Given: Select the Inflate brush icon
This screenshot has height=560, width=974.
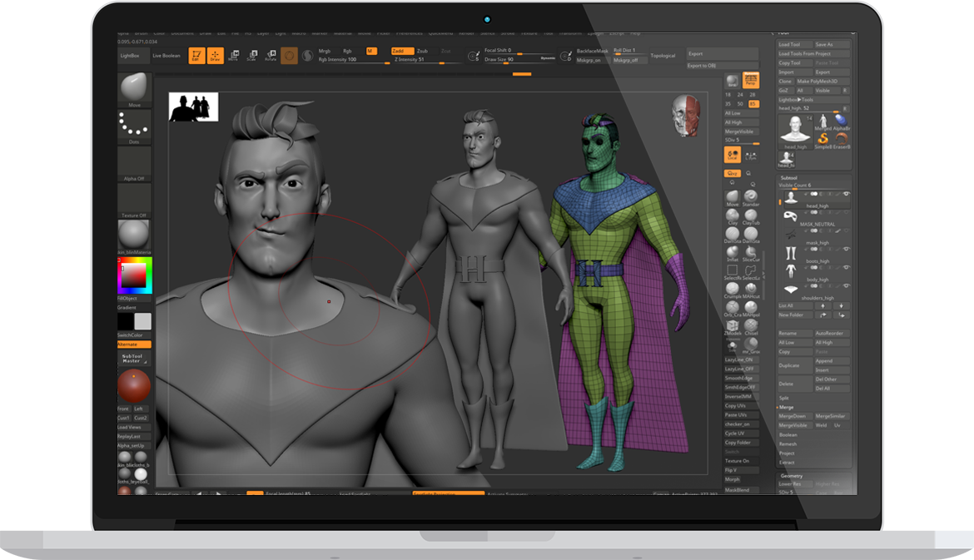Looking at the screenshot, I should 733,253.
